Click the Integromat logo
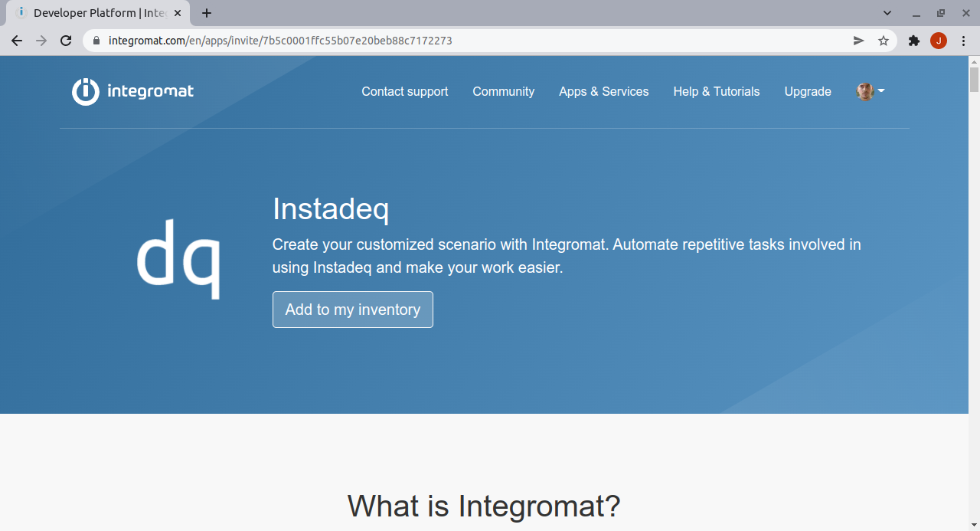 tap(133, 91)
